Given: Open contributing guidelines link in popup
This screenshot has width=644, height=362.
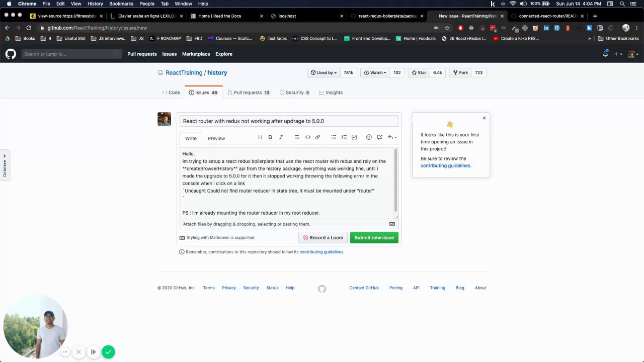Looking at the screenshot, I should coord(445,165).
